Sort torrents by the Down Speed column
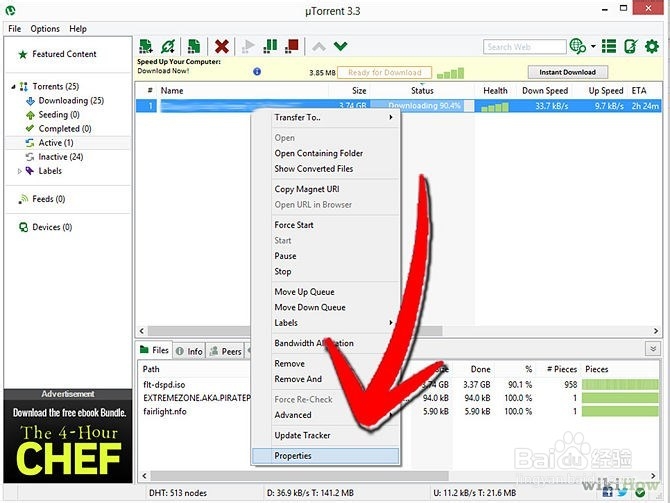Image resolution: width=670 pixels, height=503 pixels. [545, 91]
